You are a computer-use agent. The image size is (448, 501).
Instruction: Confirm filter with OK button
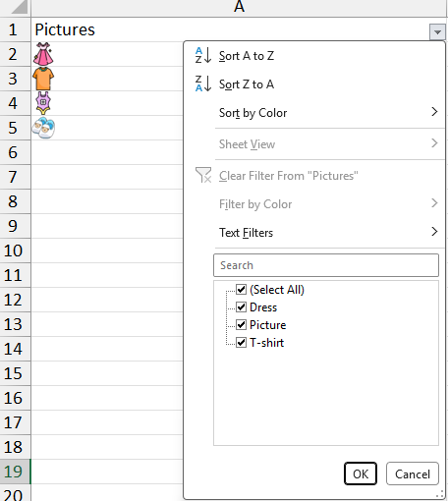coord(361,473)
